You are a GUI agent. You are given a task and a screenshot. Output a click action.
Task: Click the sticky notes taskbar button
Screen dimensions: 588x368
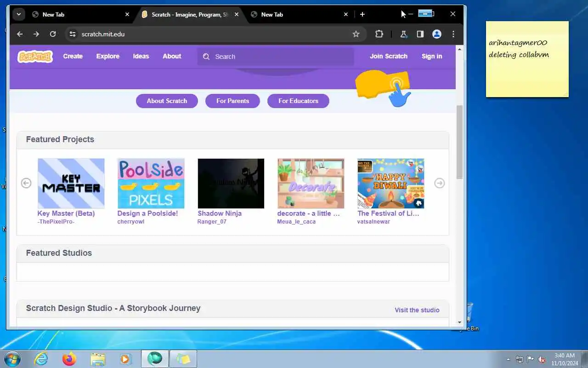point(183,359)
